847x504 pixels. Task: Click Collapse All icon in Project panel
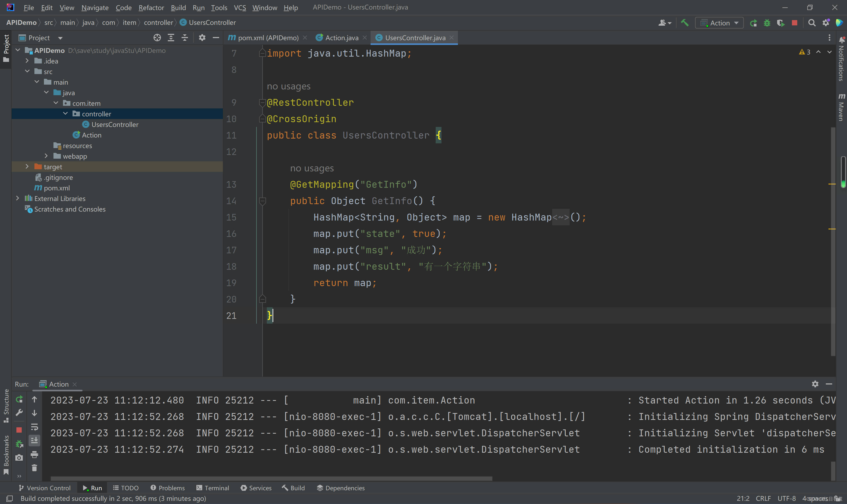184,38
